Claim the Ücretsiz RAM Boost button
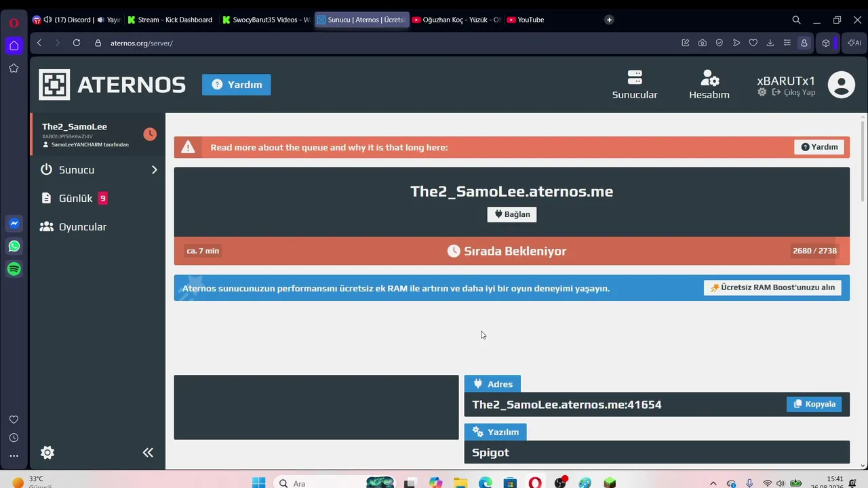Viewport: 868px width, 488px height. pyautogui.click(x=772, y=287)
